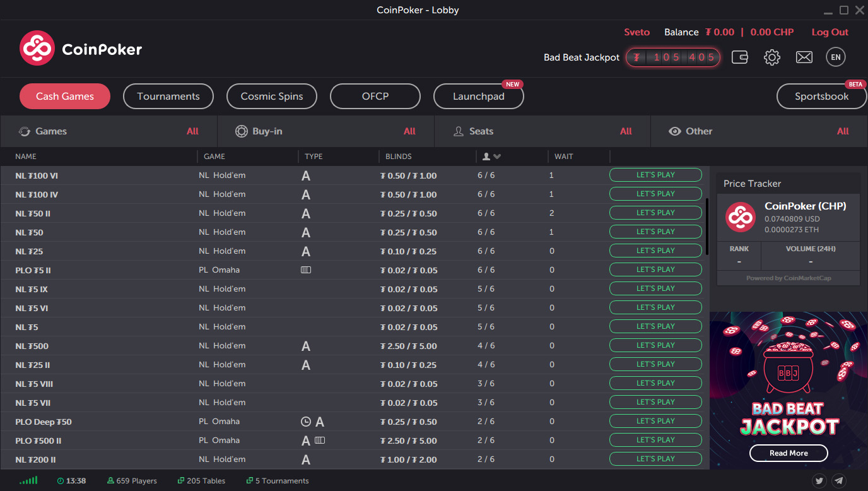Click the table list vertical scrollbar
Image resolution: width=868 pixels, height=491 pixels.
[x=707, y=227]
